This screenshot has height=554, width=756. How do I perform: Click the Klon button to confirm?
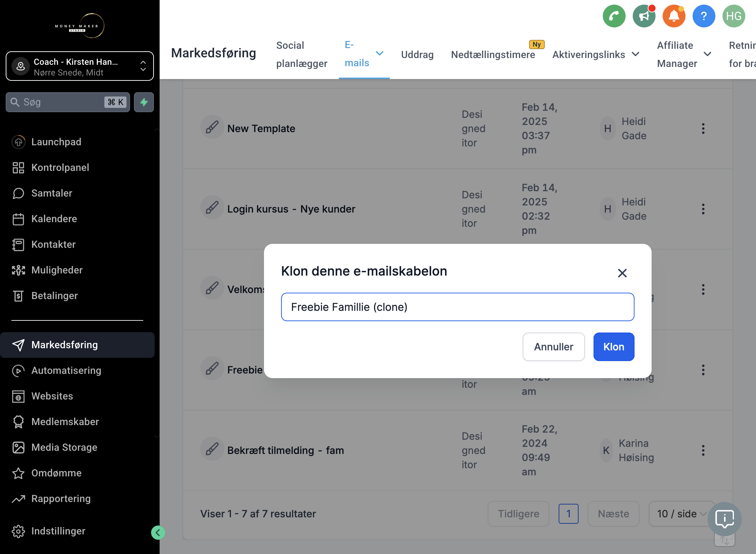pos(613,347)
